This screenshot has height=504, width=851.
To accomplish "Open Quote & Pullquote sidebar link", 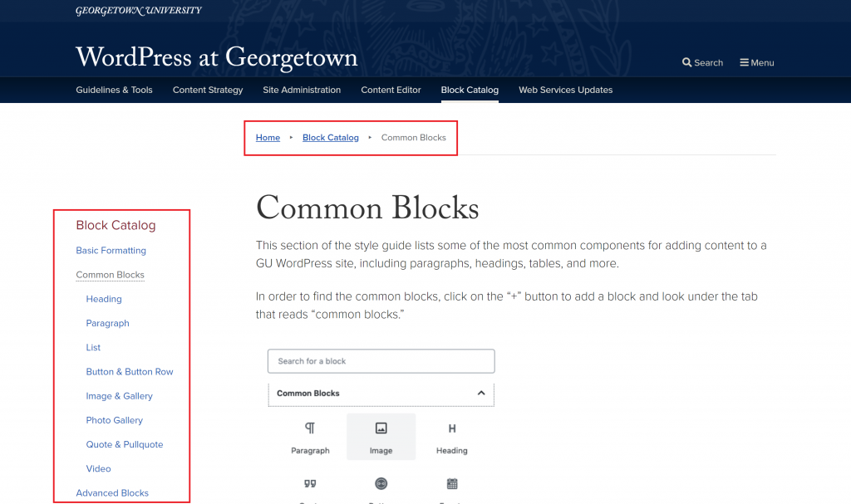I will [125, 444].
